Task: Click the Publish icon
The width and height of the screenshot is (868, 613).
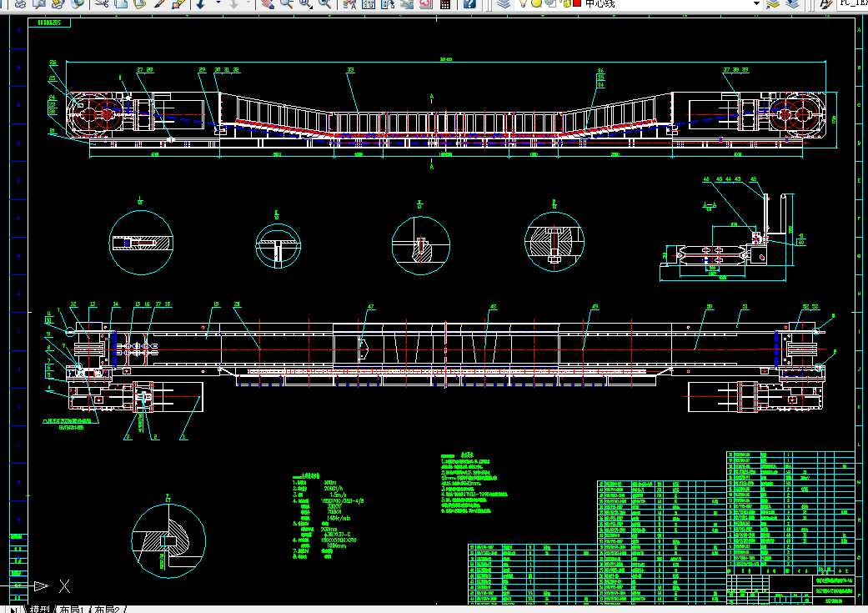Action: click(x=58, y=3)
